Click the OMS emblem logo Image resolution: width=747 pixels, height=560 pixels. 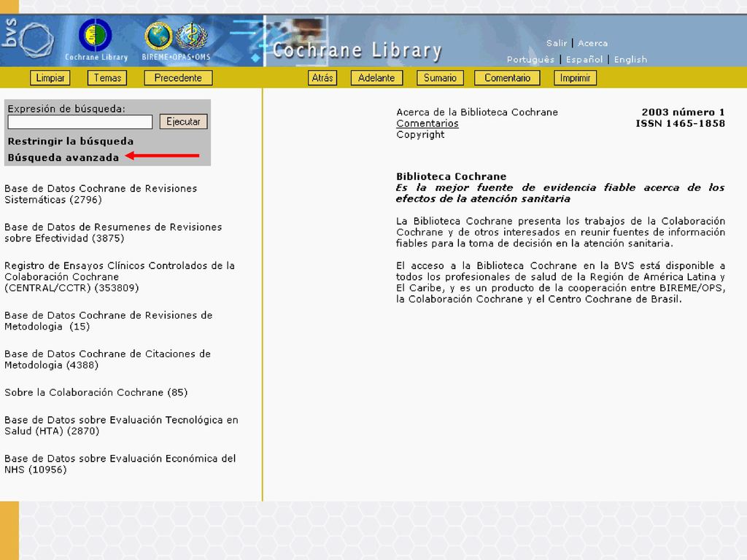coord(192,36)
